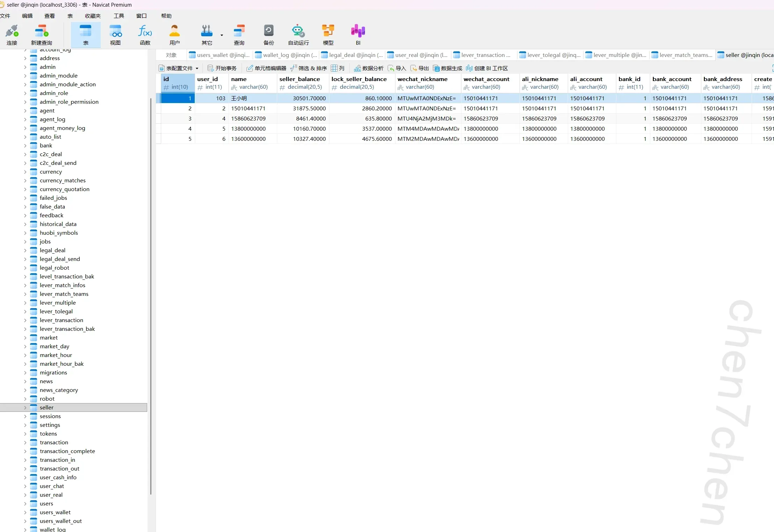Expand the feedback table node

pyautogui.click(x=25, y=215)
